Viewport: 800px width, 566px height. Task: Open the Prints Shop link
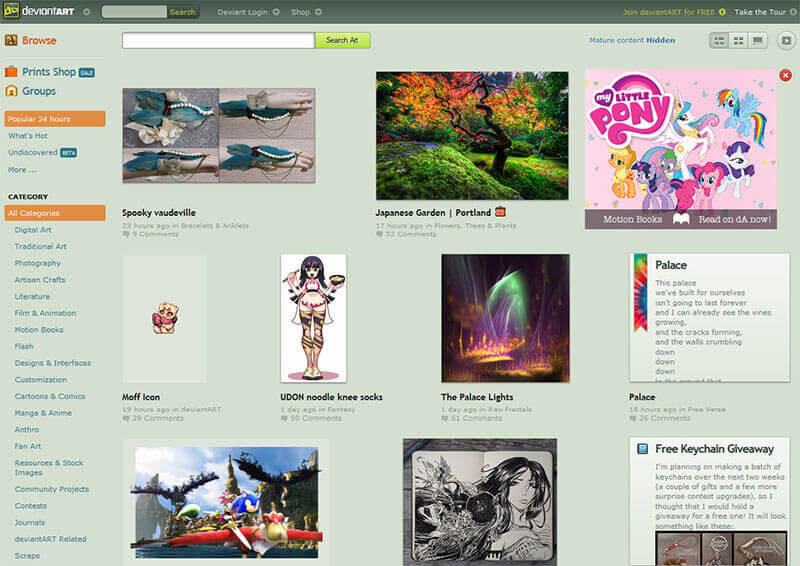49,72
